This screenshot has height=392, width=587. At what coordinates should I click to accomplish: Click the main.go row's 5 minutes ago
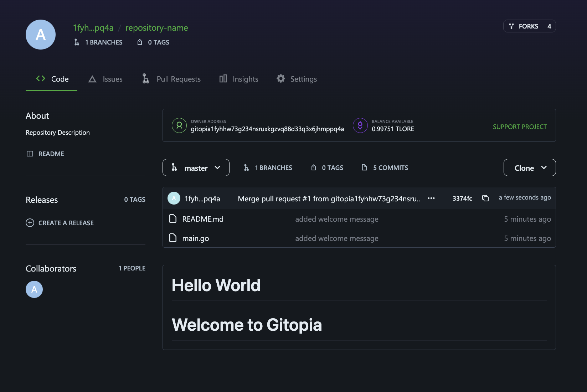click(527, 238)
